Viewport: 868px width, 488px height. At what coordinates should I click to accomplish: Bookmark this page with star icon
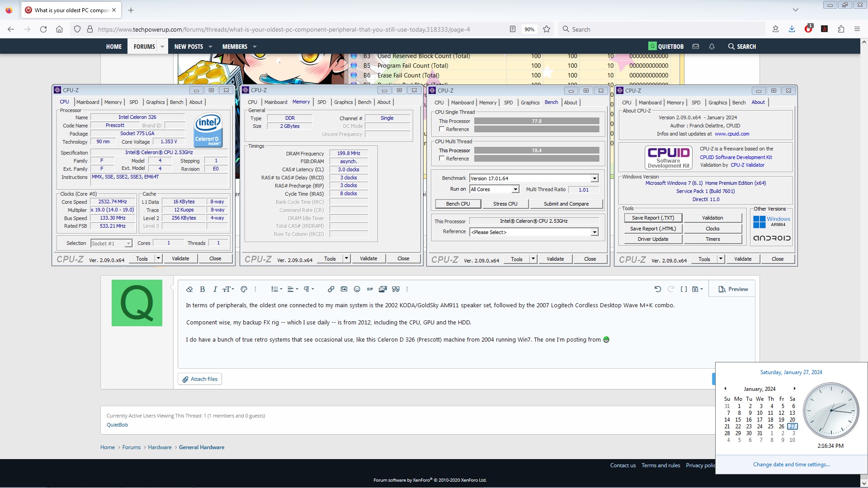point(547,29)
